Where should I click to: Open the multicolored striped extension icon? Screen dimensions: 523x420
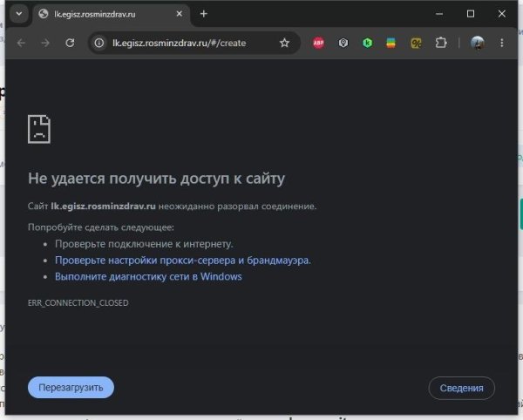coord(391,43)
